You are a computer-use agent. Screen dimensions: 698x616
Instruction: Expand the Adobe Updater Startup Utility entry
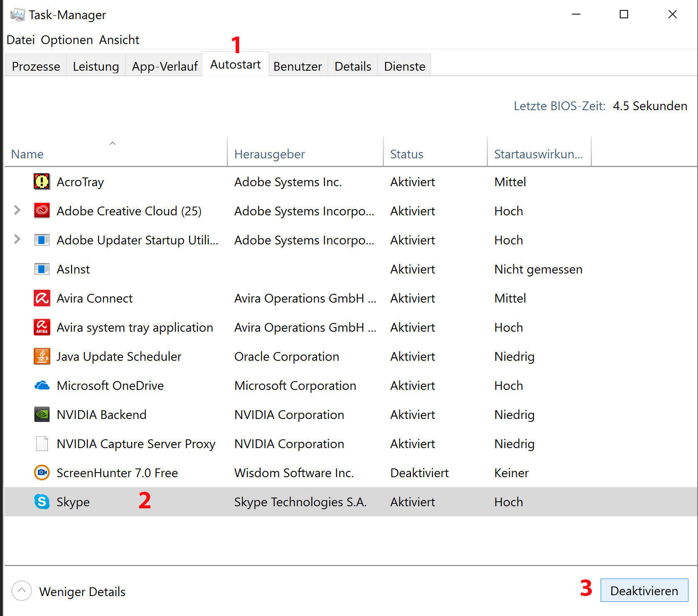coord(17,239)
